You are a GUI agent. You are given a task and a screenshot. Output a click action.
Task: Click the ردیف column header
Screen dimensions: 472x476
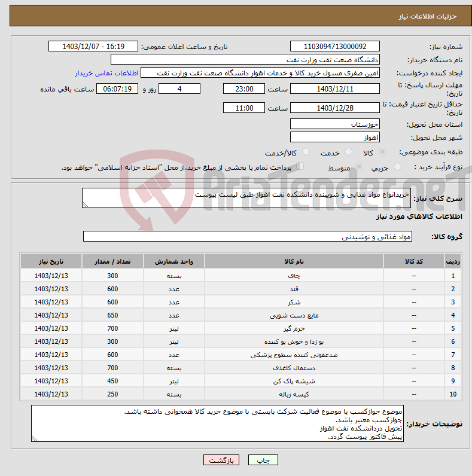[453, 261]
